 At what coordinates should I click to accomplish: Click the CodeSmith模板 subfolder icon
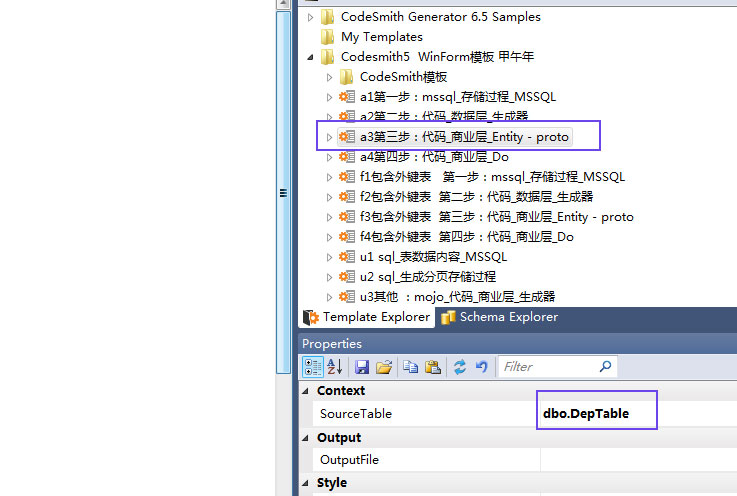click(346, 77)
